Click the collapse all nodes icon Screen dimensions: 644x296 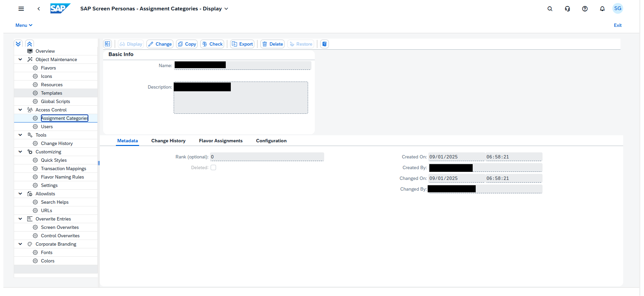30,44
